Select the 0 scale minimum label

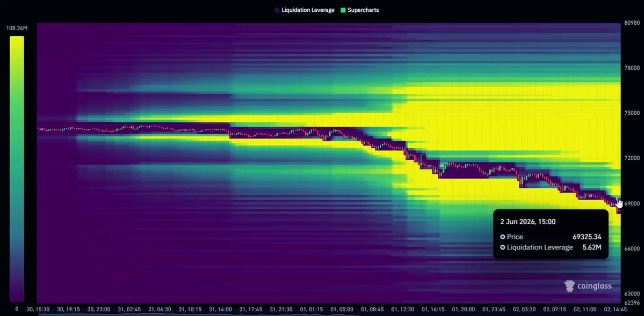17,308
